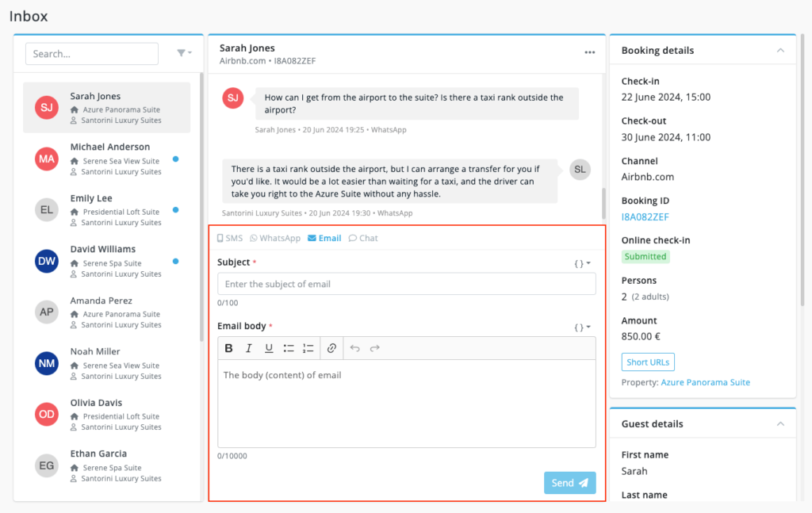The height and width of the screenshot is (513, 812).
Task: Collapse the Booking details panel
Action: [x=780, y=50]
